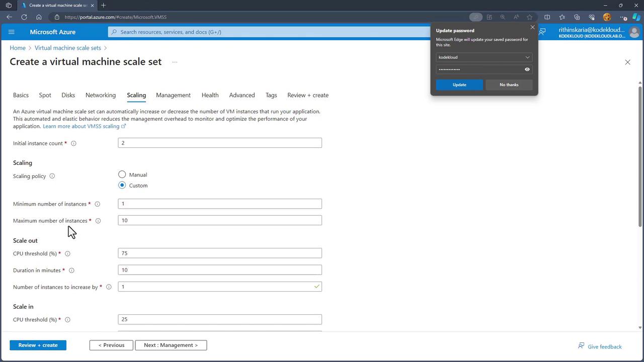This screenshot has width=644, height=362.
Task: Show info for Maximum number of instances
Action: (98, 221)
